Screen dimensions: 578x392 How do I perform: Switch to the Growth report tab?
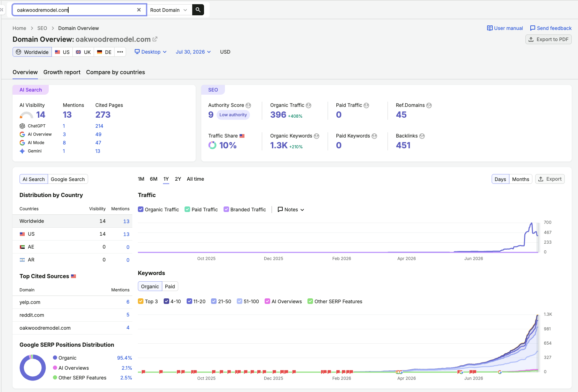(62, 72)
